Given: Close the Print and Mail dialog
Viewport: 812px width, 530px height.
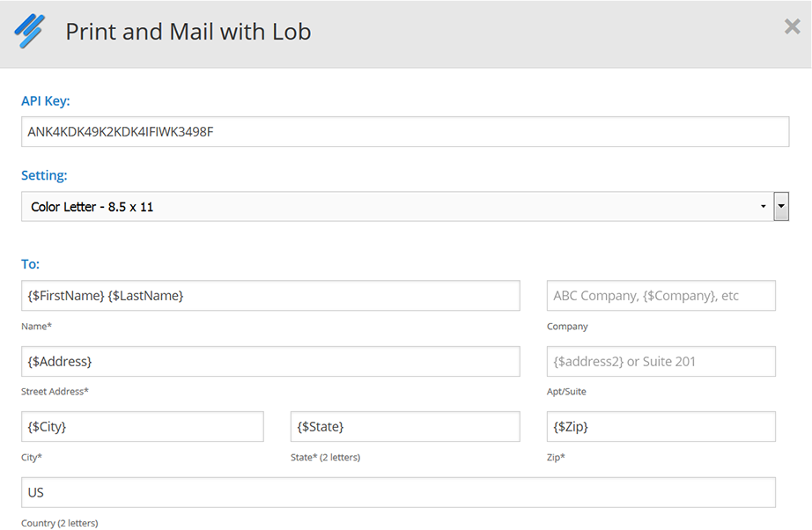Looking at the screenshot, I should point(792,27).
